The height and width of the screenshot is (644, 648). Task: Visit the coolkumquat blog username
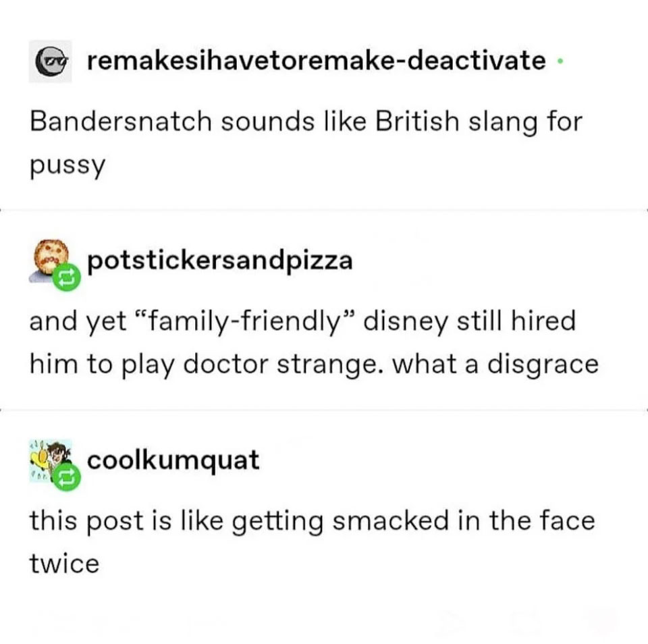coord(173,460)
